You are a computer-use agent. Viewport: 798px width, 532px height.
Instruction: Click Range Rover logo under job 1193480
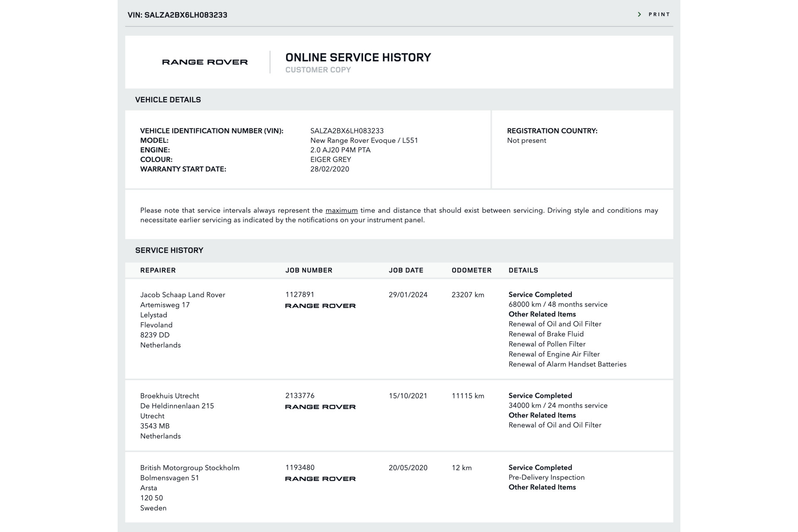pos(320,479)
